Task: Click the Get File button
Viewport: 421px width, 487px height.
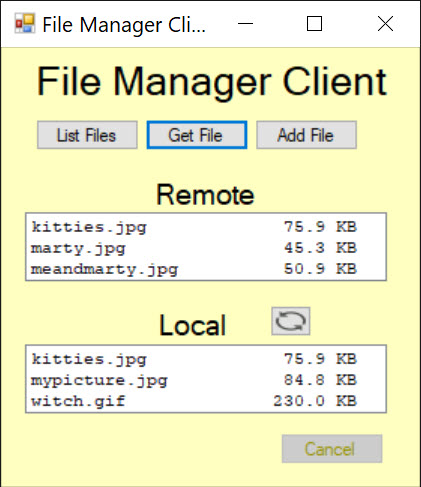Action: (197, 135)
